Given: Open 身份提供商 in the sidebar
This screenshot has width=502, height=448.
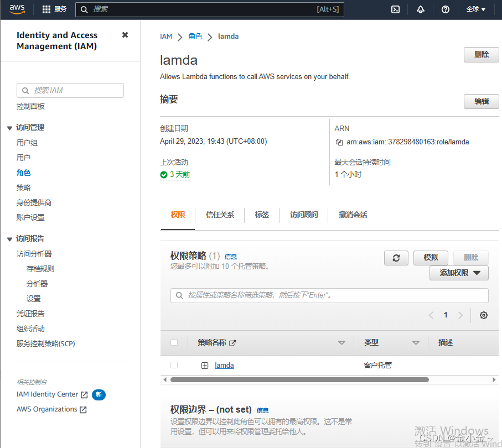Looking at the screenshot, I should [x=34, y=202].
